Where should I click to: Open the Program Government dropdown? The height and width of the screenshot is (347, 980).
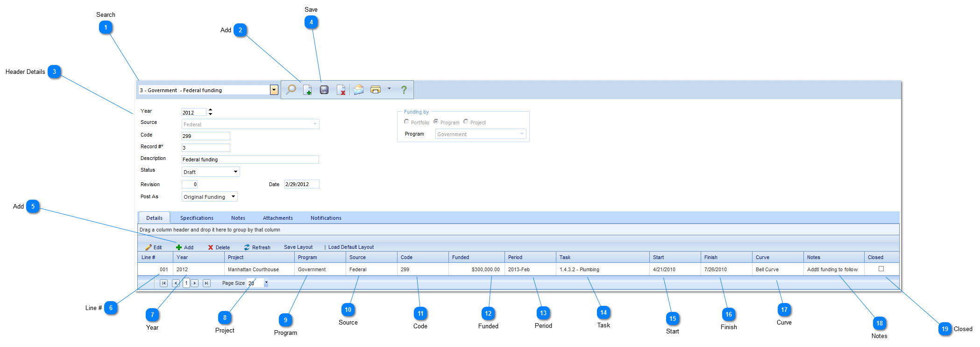[x=481, y=134]
